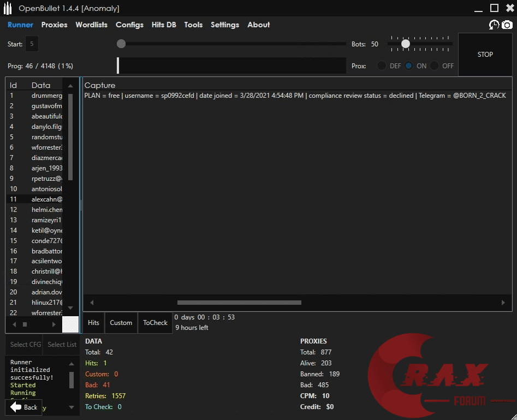Click the CPM 10 value
The image size is (517, 420).
pyautogui.click(x=326, y=395)
